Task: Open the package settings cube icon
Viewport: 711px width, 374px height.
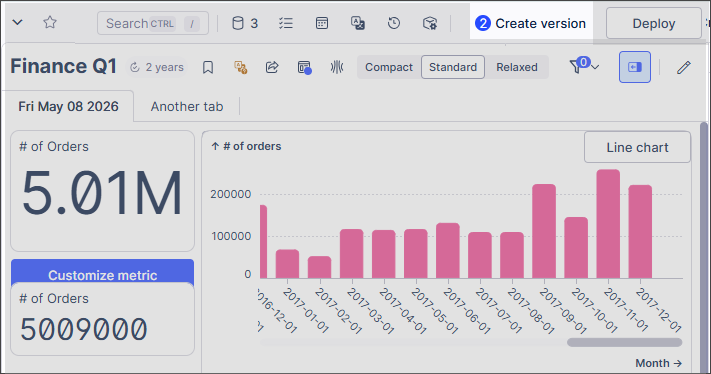Action: (429, 23)
